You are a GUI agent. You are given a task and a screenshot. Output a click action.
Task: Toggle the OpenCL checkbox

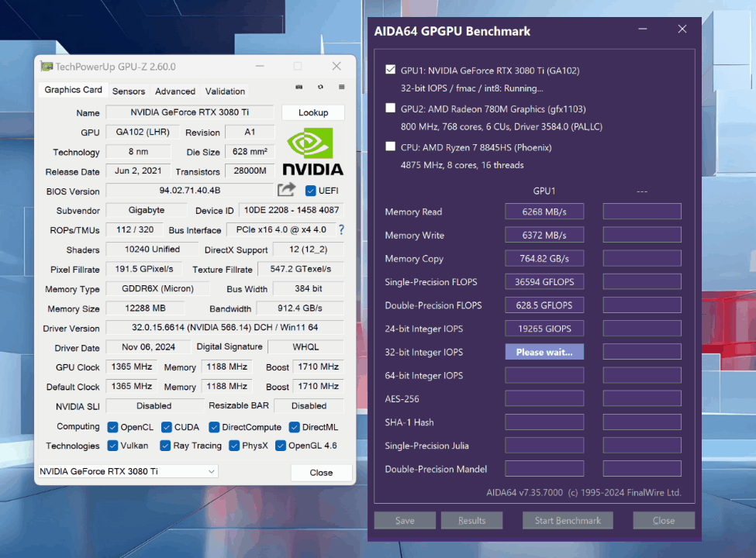pyautogui.click(x=113, y=427)
